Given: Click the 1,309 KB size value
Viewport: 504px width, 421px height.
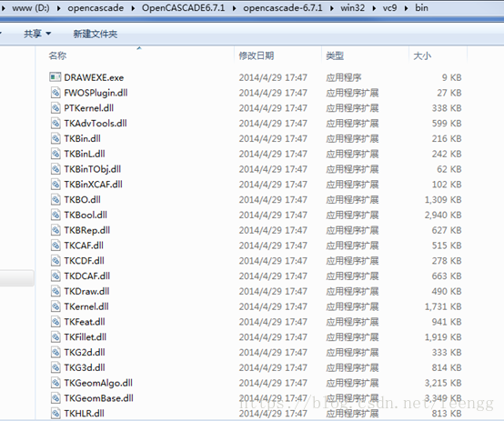Looking at the screenshot, I should pyautogui.click(x=443, y=199).
